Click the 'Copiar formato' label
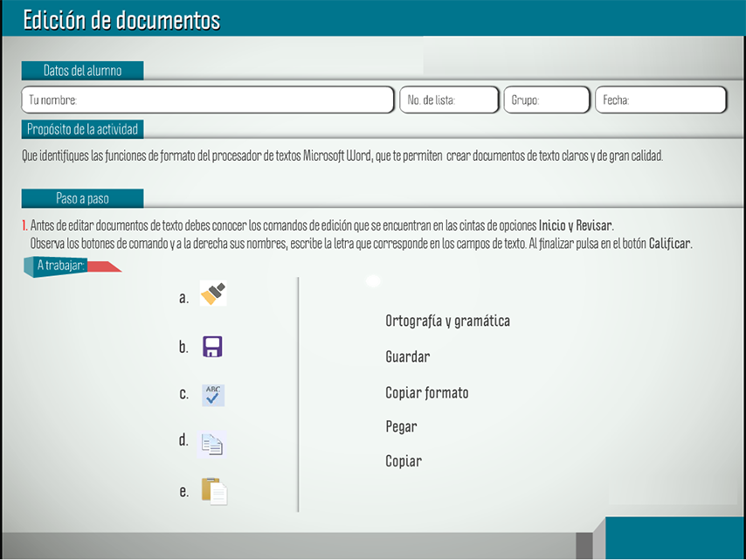The image size is (746, 560). (427, 393)
